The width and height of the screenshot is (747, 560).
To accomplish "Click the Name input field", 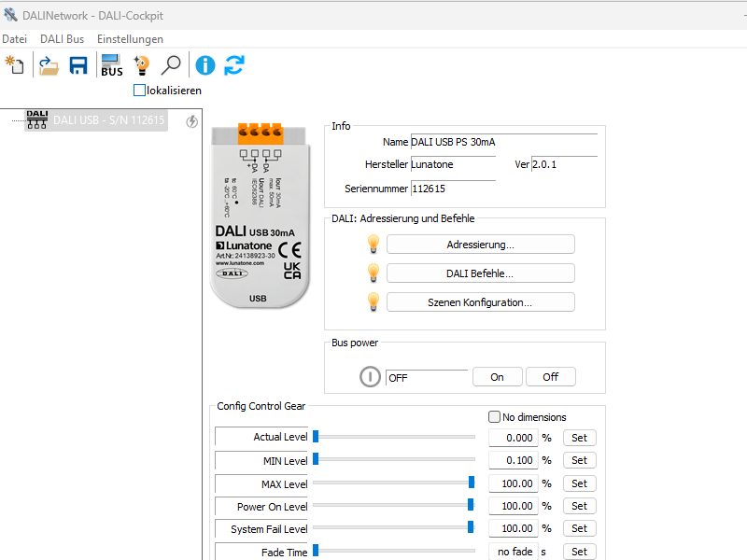I will pos(502,142).
